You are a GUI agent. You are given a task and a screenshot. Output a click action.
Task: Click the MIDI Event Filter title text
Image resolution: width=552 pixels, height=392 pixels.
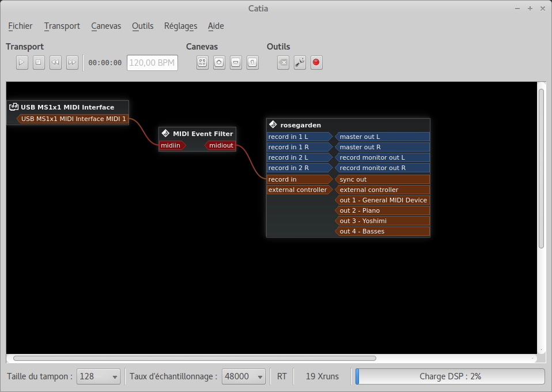[203, 134]
